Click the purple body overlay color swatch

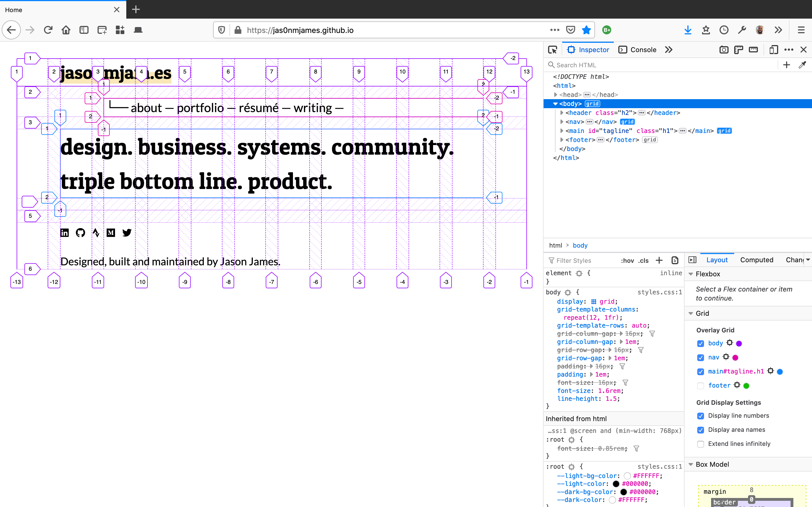[x=739, y=343]
